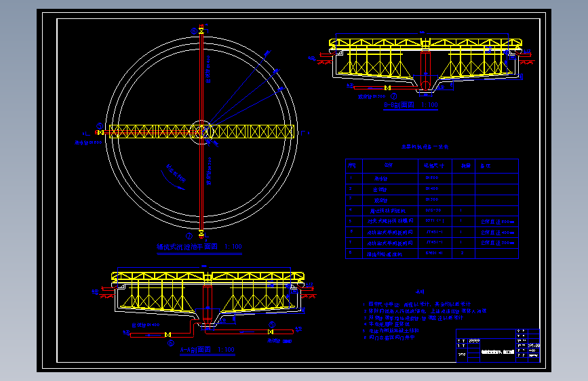Click callout circle 6 in the A-A section
Image resolution: width=588 pixels, height=381 pixels.
pos(171,343)
